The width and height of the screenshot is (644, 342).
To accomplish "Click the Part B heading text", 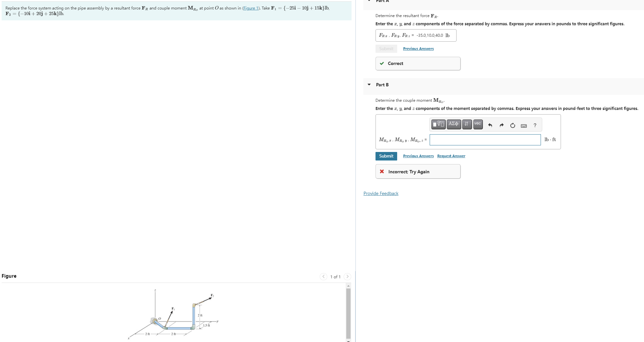I will point(382,85).
